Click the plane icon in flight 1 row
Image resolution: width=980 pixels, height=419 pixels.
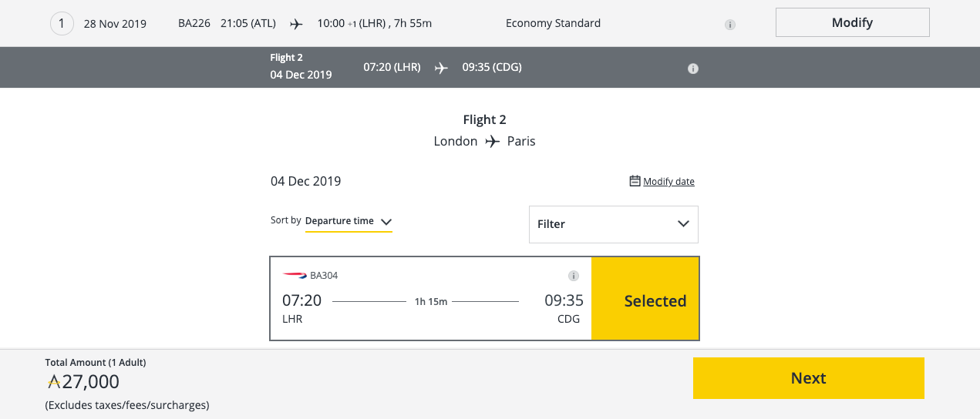point(296,24)
